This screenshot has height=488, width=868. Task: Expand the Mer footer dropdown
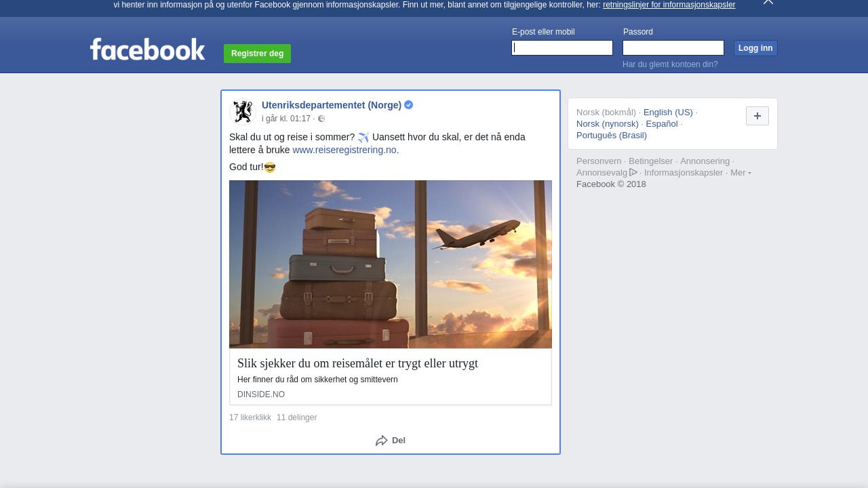741,173
